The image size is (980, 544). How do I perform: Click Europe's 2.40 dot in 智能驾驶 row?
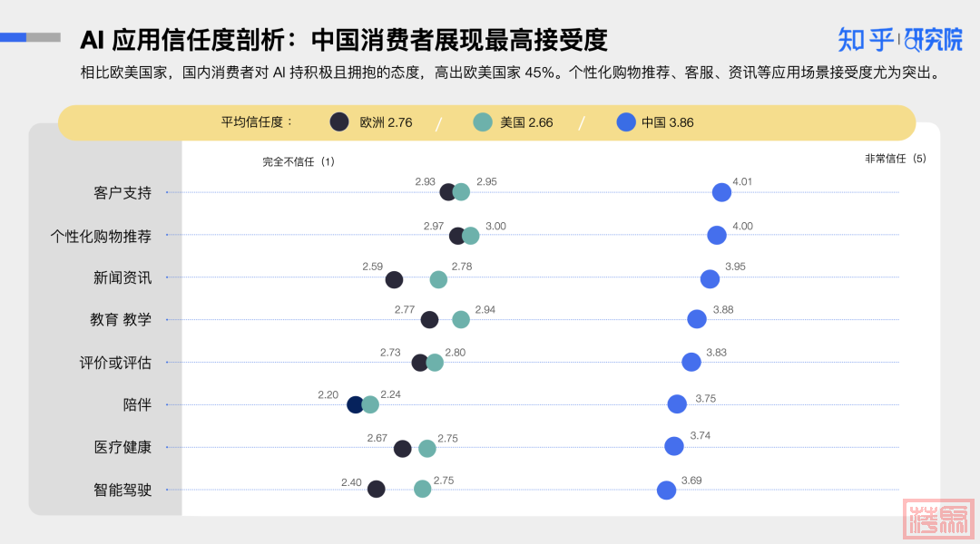coord(377,489)
